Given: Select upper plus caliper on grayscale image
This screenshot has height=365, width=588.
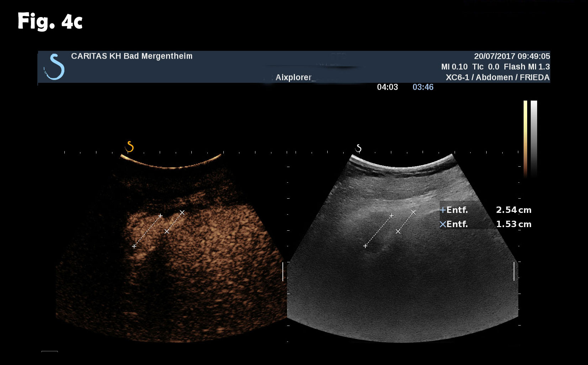Looking at the screenshot, I should (392, 215).
